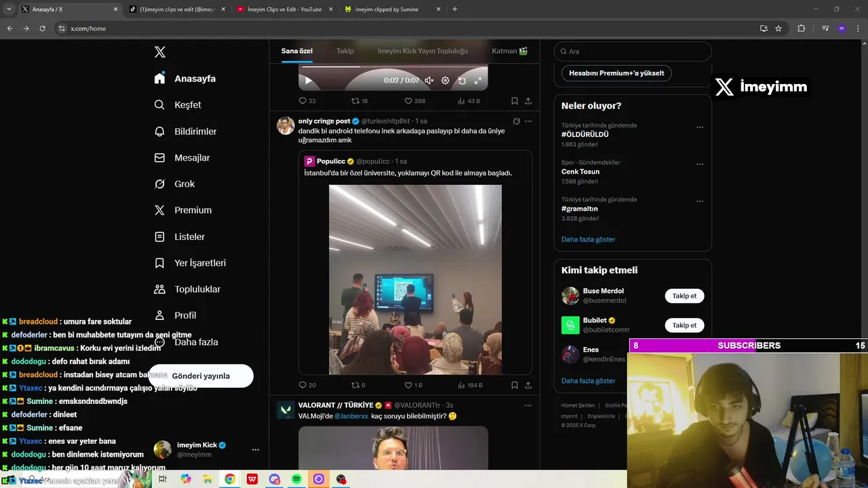Open Katman timeline tab
This screenshot has width=868, height=488.
pyautogui.click(x=509, y=51)
